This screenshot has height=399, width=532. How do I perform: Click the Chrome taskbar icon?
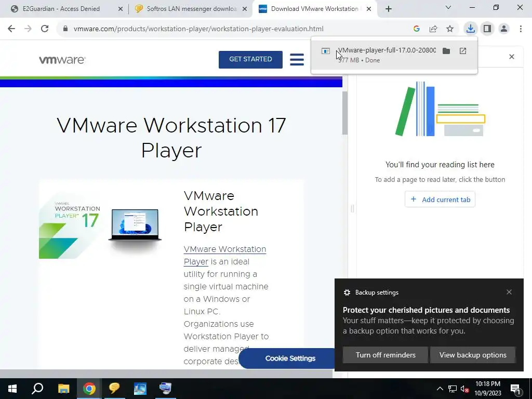pos(89,389)
